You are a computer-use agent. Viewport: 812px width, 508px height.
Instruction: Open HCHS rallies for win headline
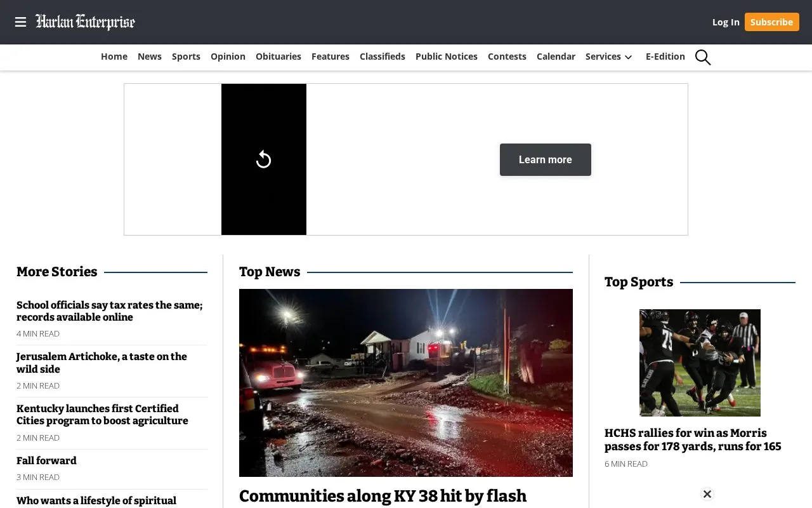(693, 439)
